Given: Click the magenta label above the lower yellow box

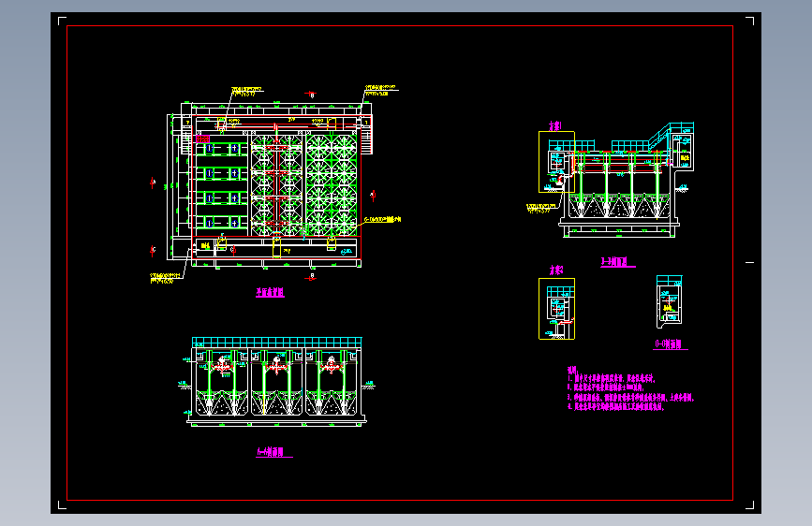Looking at the screenshot, I should tap(556, 270).
